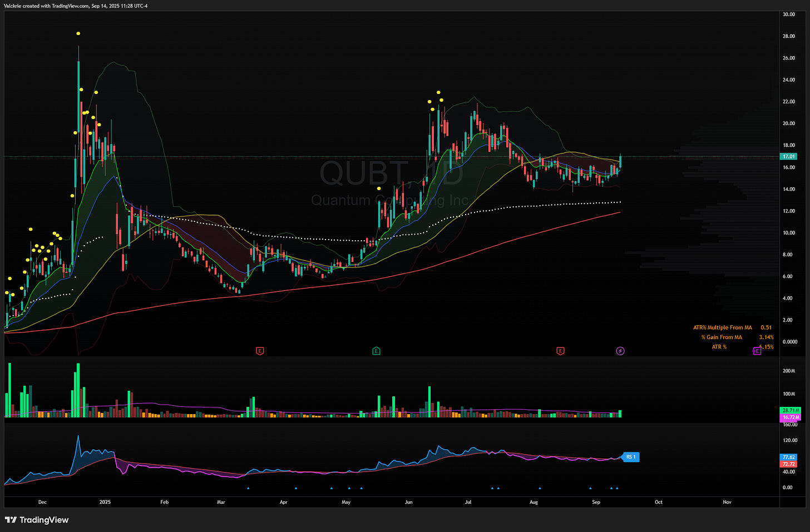Click the 120.00 RS axis label
This screenshot has height=532, width=810.
tap(790, 440)
